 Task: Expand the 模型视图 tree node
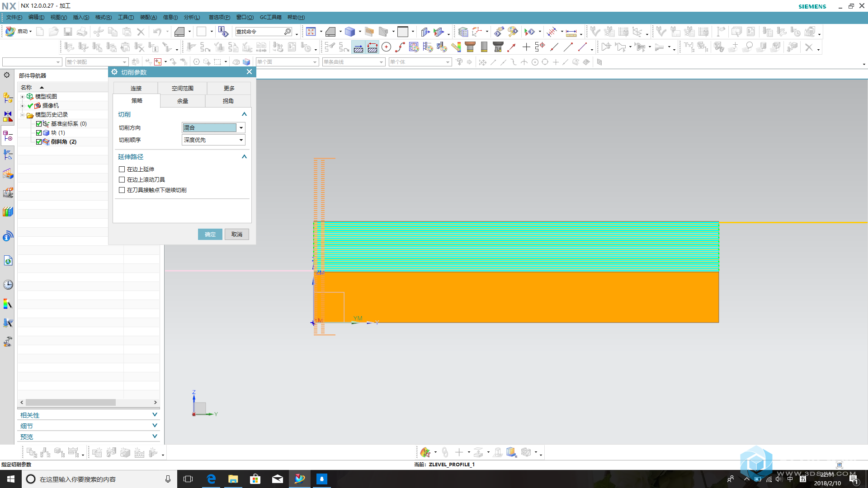pos(22,97)
